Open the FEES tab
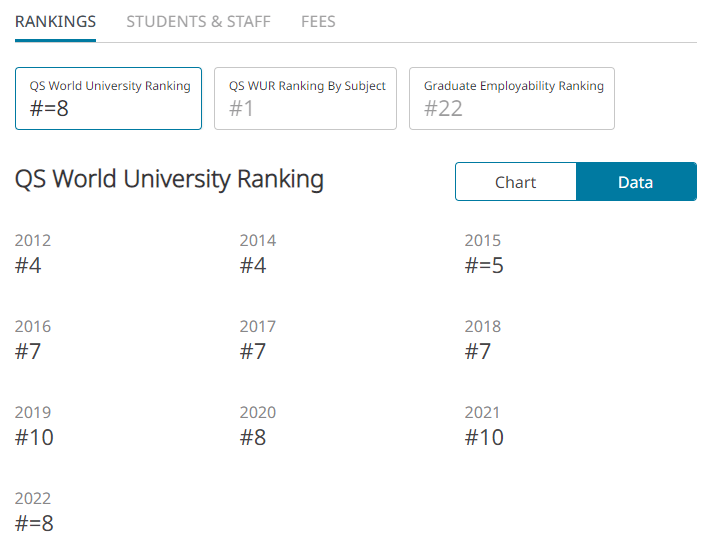Screen dimensions: 716x550 (318, 22)
